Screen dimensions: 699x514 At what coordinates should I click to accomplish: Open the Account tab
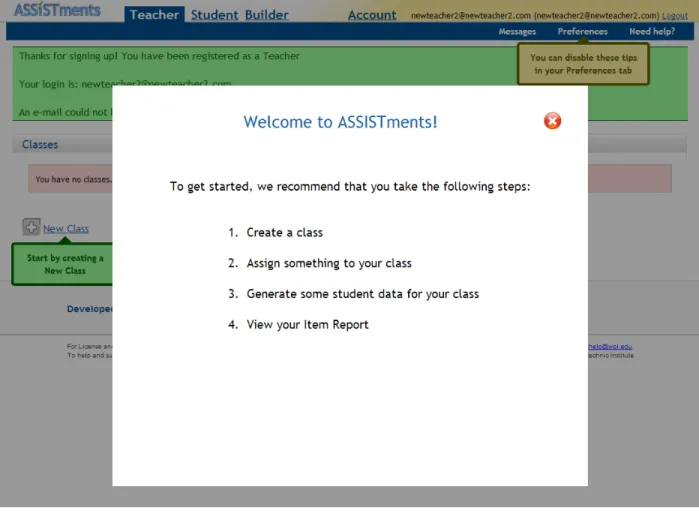pos(372,15)
